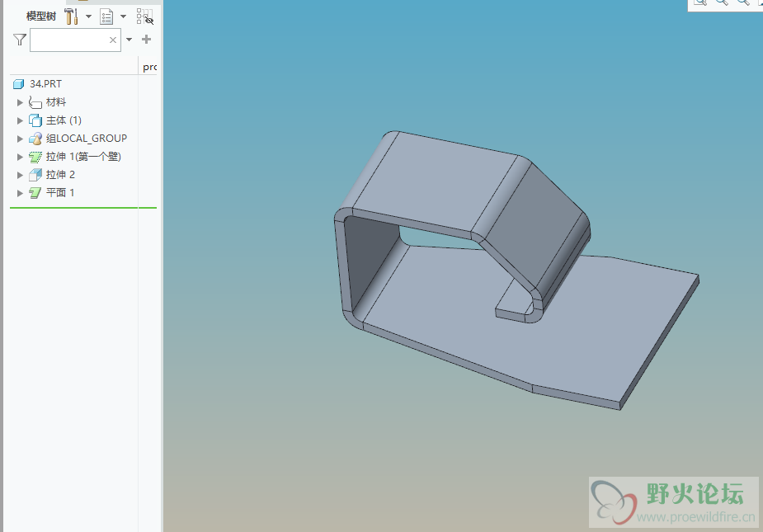Select 组LOCAL_GROUP feature
Viewport: 763px width, 532px height.
pos(87,139)
